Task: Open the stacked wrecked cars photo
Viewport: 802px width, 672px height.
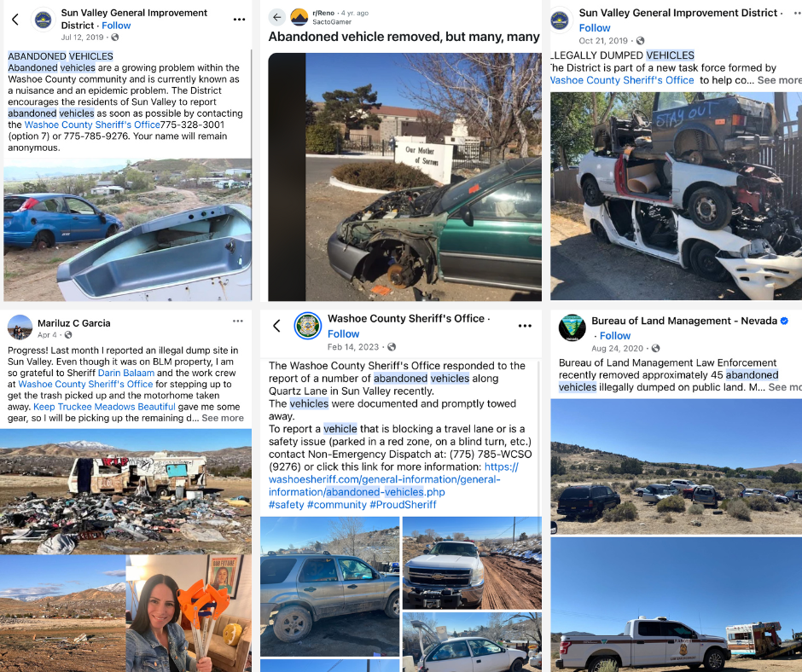Action: point(677,196)
